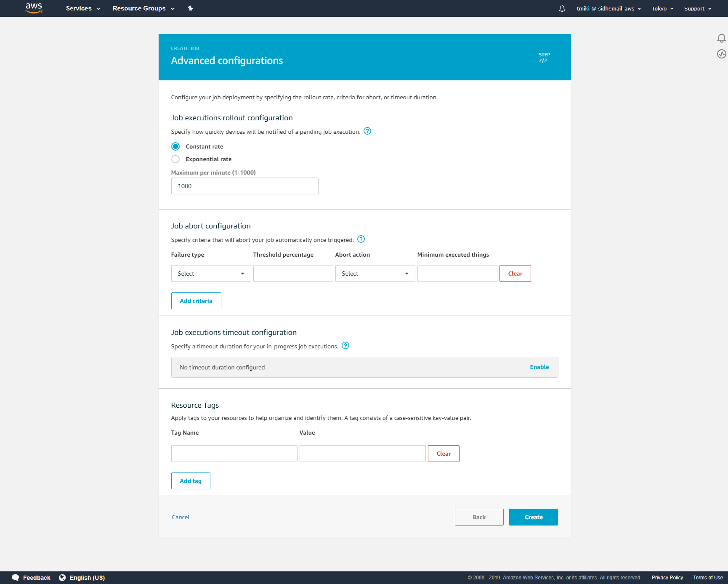Click the Create button

click(x=533, y=517)
